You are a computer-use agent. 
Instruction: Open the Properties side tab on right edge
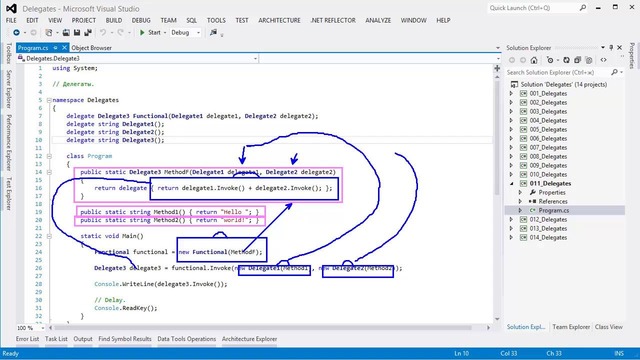click(x=632, y=56)
